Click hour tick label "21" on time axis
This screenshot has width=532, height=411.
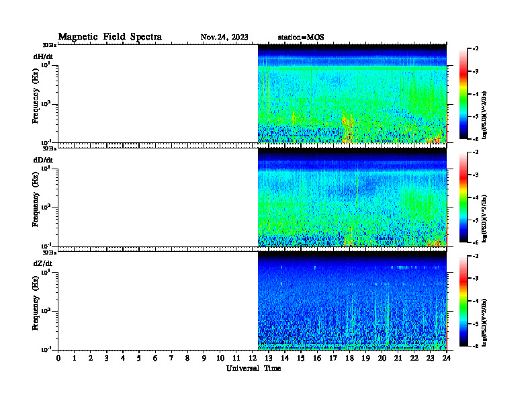pyautogui.click(x=398, y=359)
